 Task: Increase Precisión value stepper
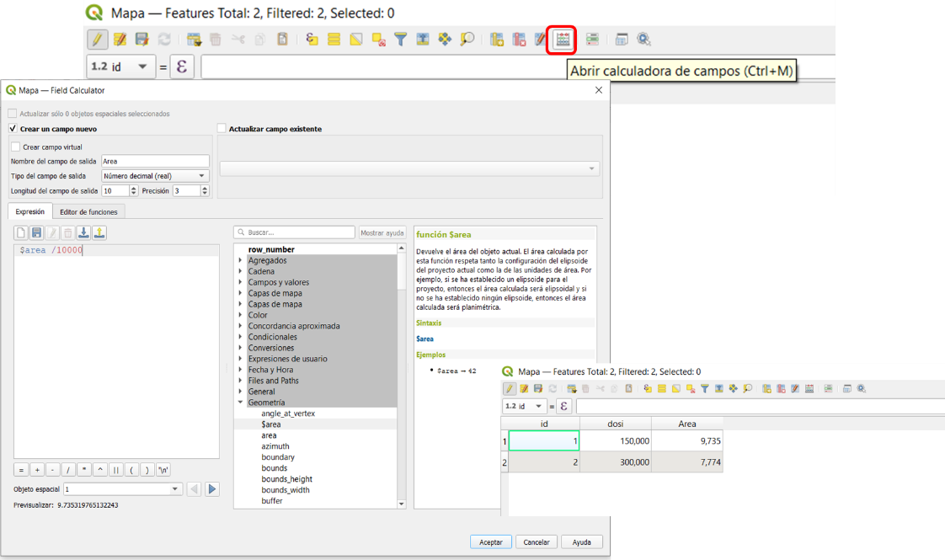(x=205, y=188)
